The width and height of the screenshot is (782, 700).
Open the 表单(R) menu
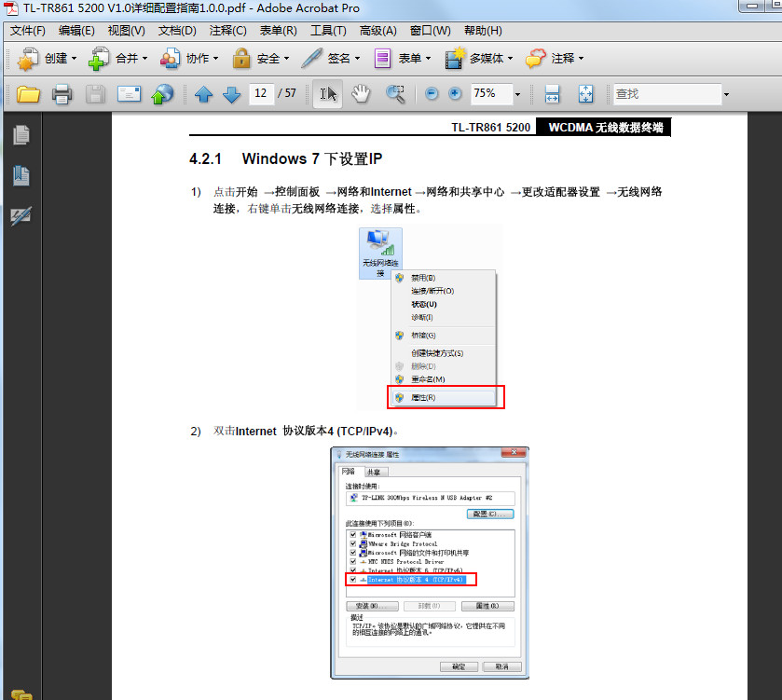point(279,31)
